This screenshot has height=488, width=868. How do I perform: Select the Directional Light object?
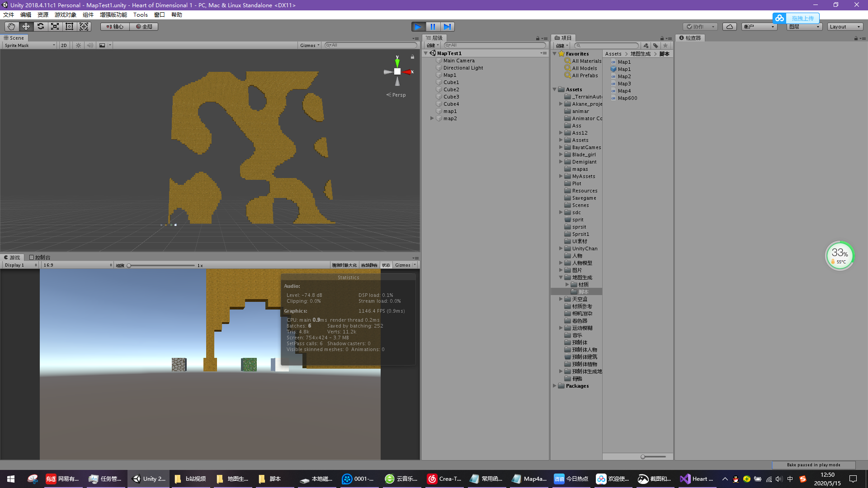click(463, 68)
